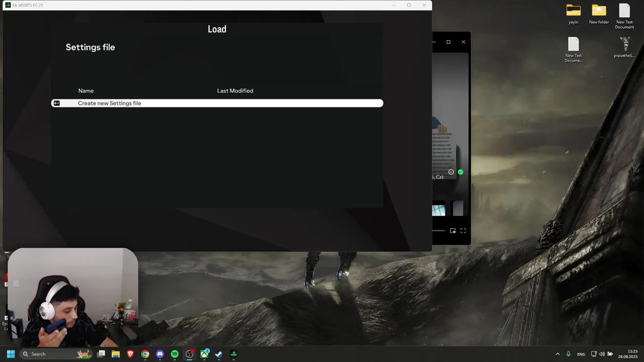Launch Brave browser from the taskbar

[130, 354]
